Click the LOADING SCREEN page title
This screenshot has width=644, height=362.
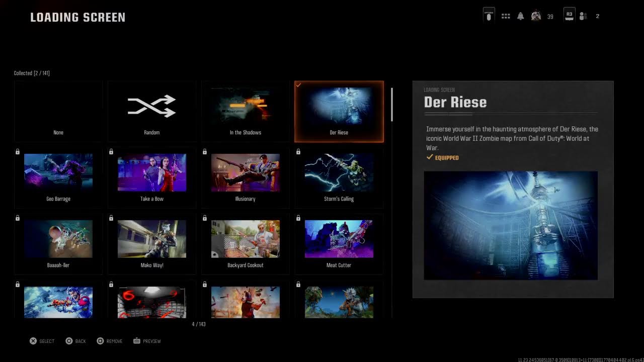click(x=78, y=17)
